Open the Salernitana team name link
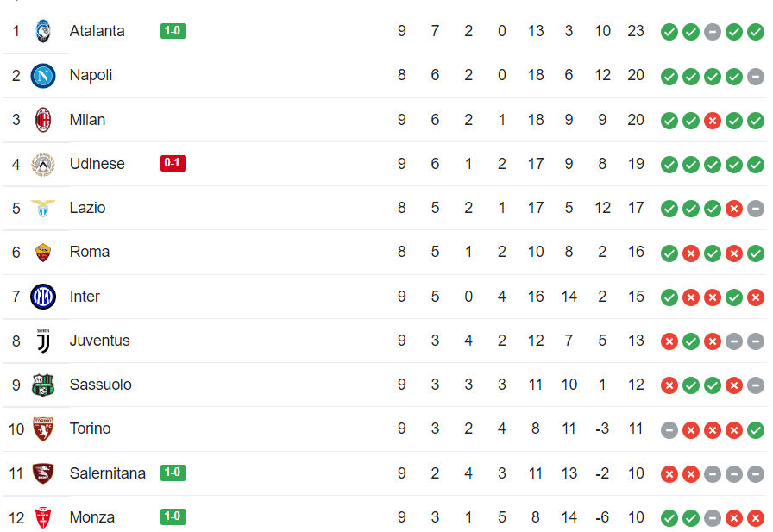Image resolution: width=773 pixels, height=532 pixels. pyautogui.click(x=108, y=473)
